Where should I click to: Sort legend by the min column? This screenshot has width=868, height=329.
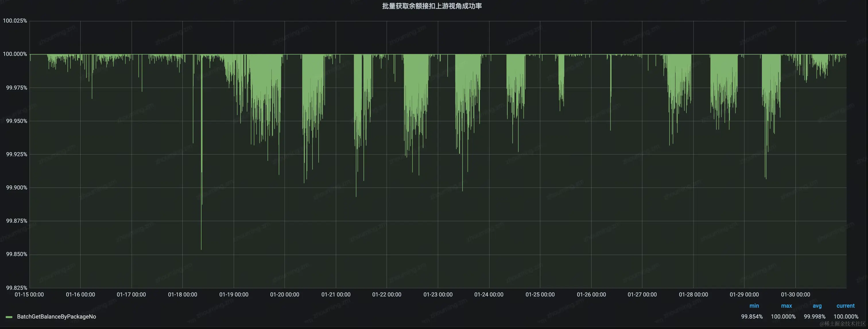754,306
